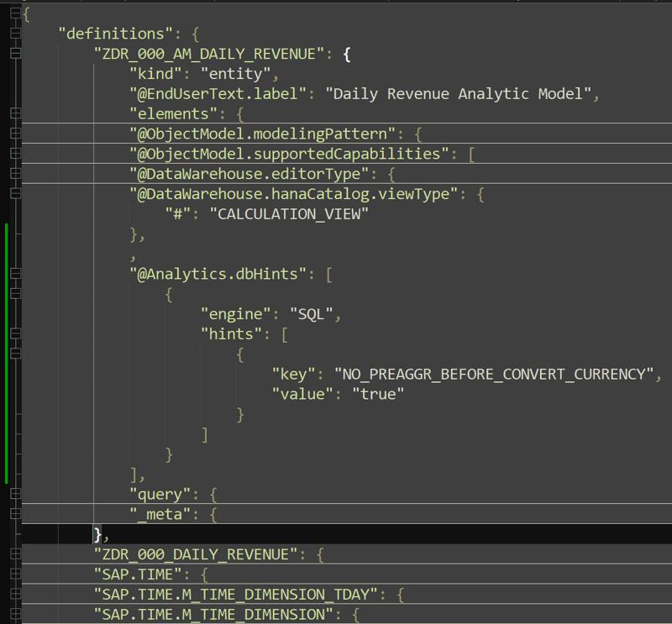672x624 pixels.
Task: Click the "SAP.TIME" key
Action: [138, 574]
